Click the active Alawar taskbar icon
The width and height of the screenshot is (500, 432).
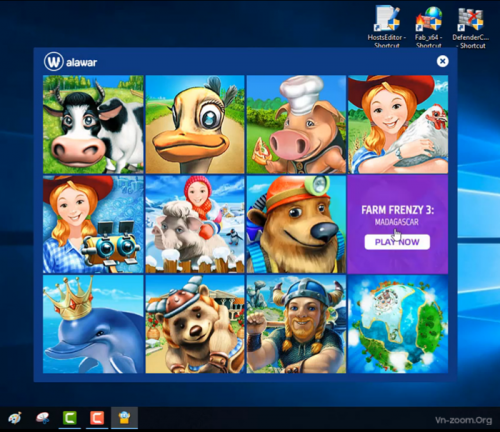tap(124, 418)
